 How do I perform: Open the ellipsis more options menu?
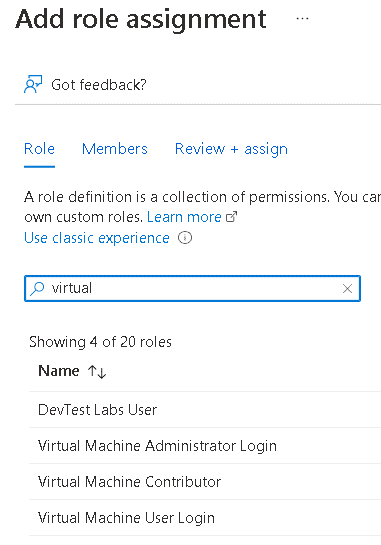(302, 18)
